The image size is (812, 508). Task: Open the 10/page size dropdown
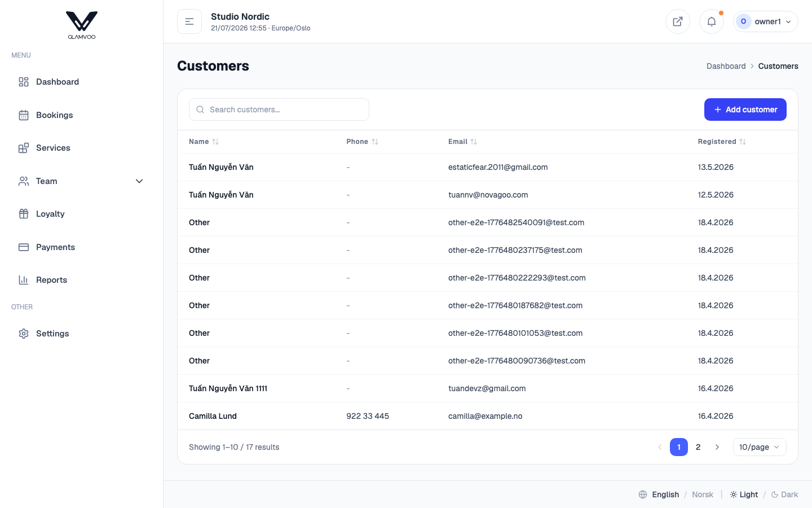click(x=760, y=447)
